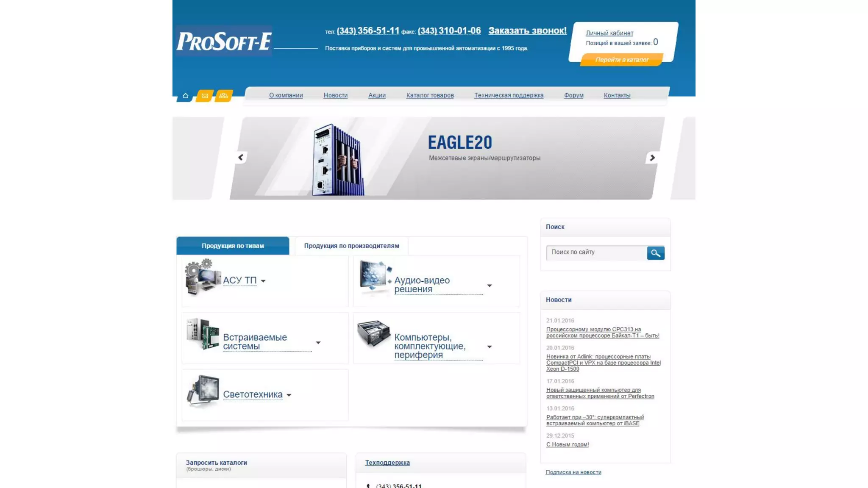
Task: Open Каталог товаров menu item
Action: 430,95
